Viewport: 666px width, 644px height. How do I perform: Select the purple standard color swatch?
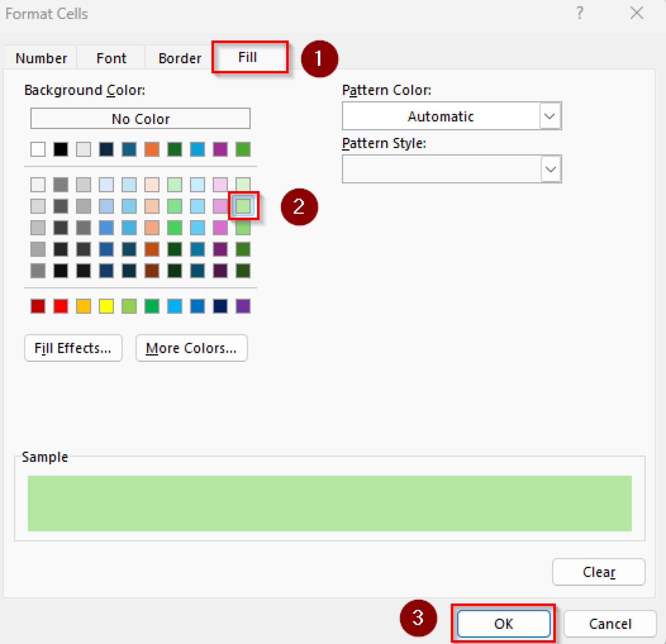[243, 306]
